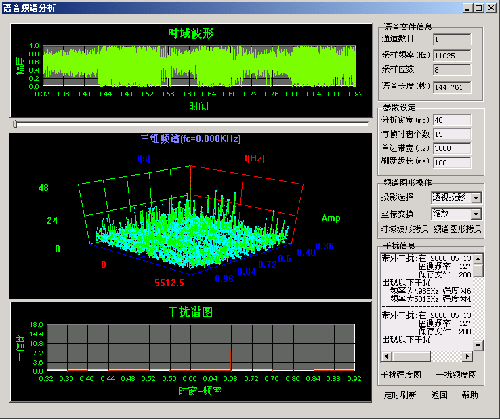The height and width of the screenshot is (419, 500).
Task: Click the 2D spectrum graph button under the list
Action: pos(456,375)
